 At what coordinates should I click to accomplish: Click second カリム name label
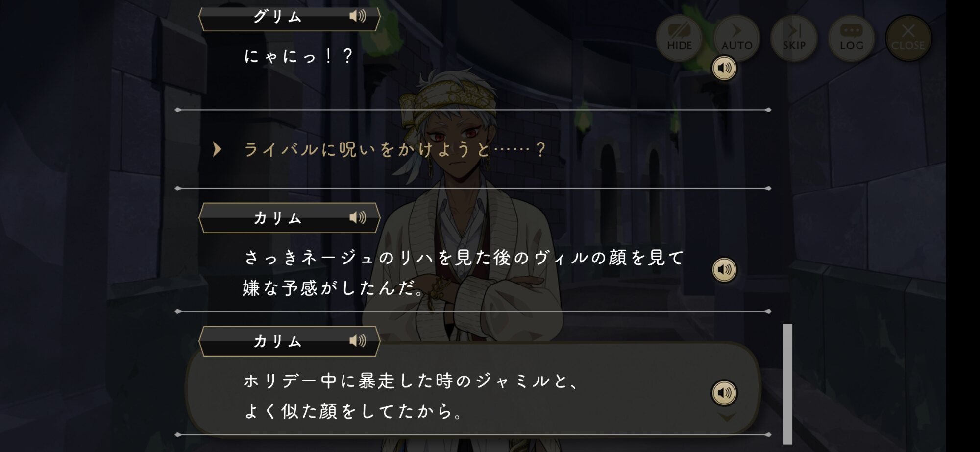277,341
